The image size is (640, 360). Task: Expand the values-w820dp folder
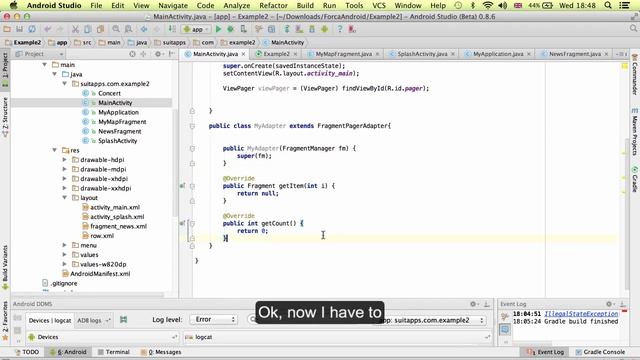point(64,264)
